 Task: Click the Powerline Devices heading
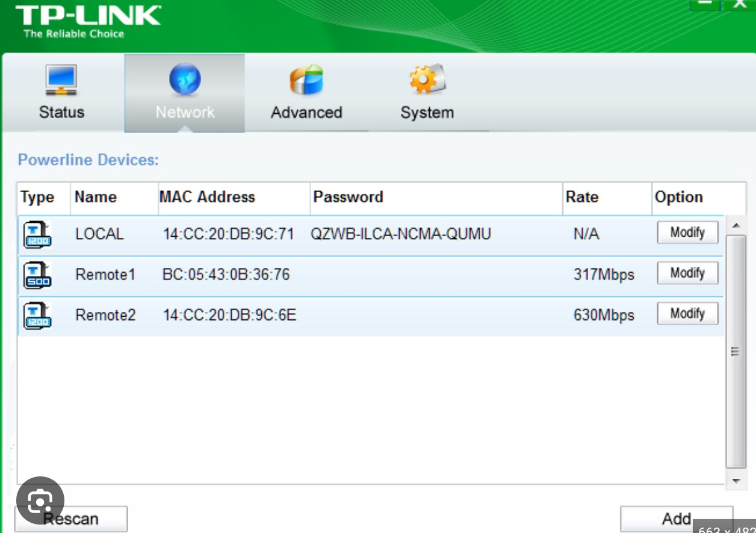88,160
